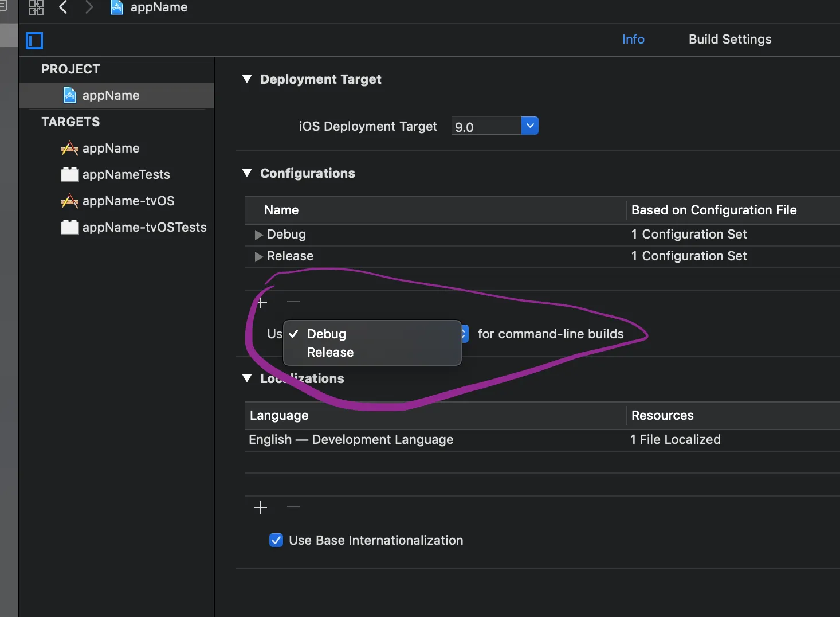Select the appName-tvOS target
The image size is (840, 617).
[128, 201]
